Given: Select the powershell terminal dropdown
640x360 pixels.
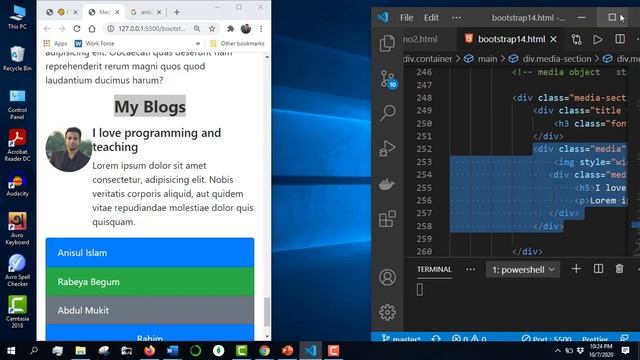Looking at the screenshot, I should click(x=523, y=270).
